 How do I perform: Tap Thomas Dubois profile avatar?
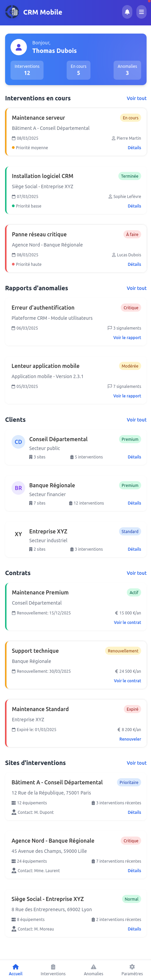point(19,47)
